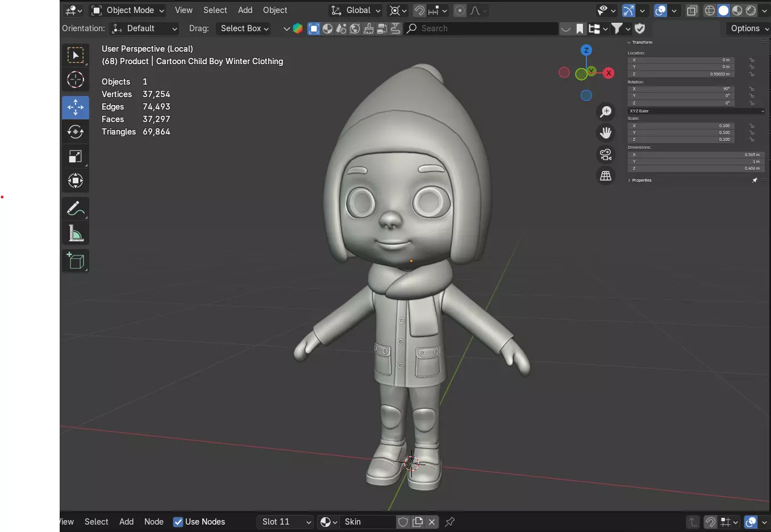Switch perspective/orthographic grid icon
Image resolution: width=771 pixels, height=532 pixels.
tap(606, 176)
